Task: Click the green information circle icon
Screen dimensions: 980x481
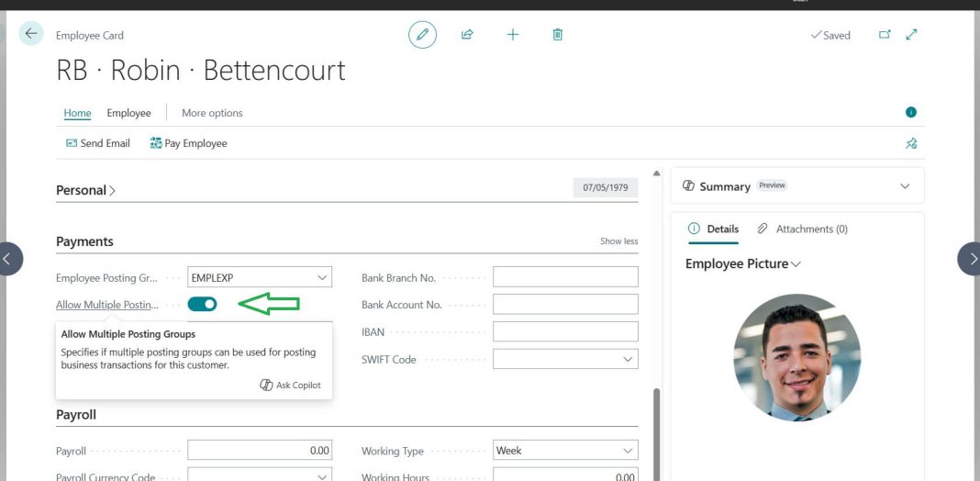Action: click(910, 113)
